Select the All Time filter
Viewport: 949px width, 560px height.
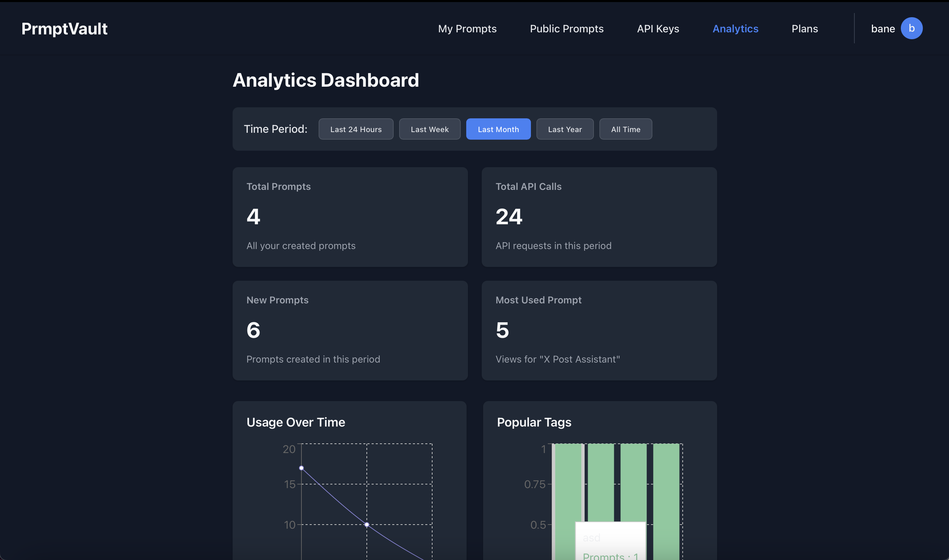click(625, 129)
